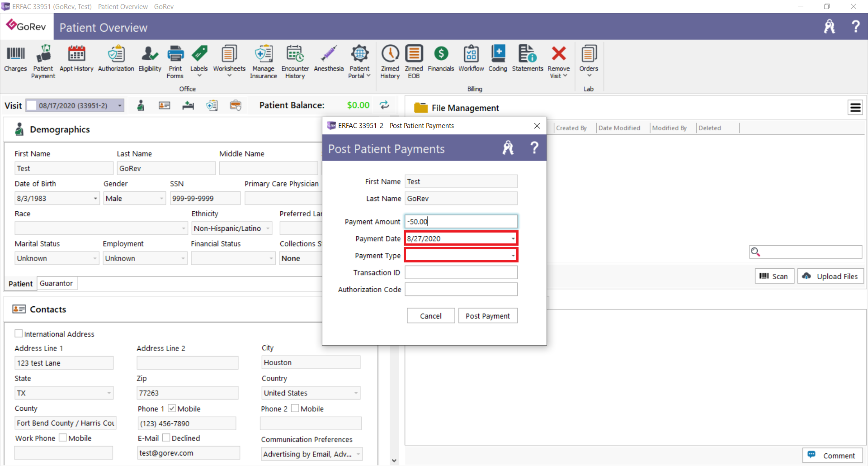Image resolution: width=868 pixels, height=466 pixels.
Task: Open the Financials tool
Action: [x=441, y=59]
